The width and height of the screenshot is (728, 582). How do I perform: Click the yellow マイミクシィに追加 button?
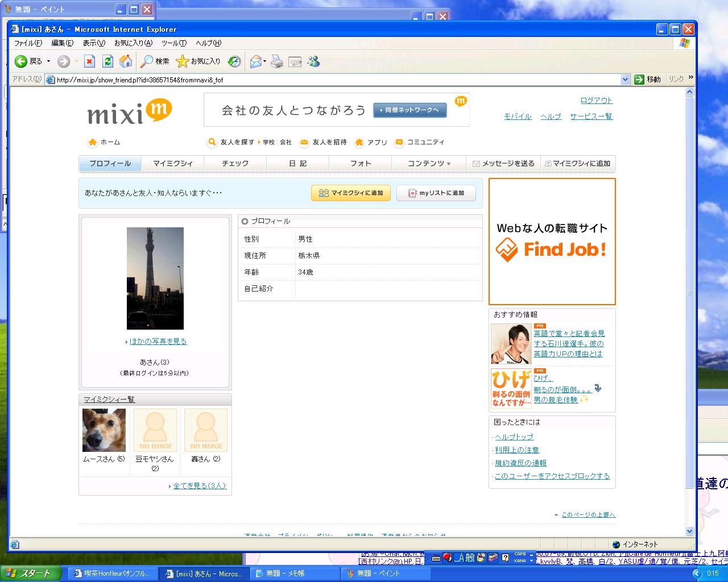(x=351, y=193)
